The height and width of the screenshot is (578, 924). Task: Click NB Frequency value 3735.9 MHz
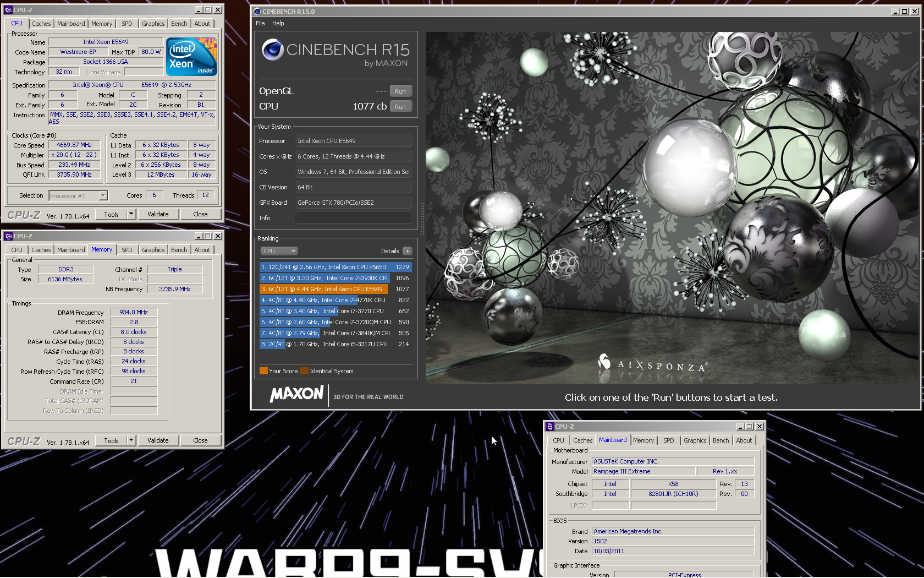[x=175, y=289]
